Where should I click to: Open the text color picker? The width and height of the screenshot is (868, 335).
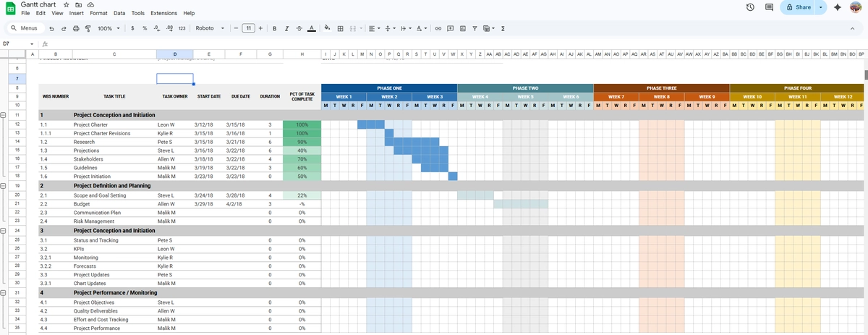pos(311,28)
